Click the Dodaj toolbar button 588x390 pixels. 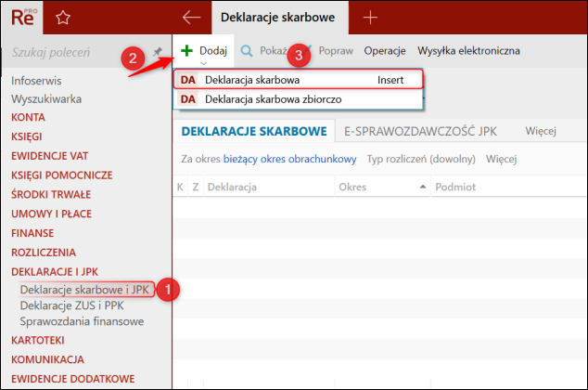pyautogui.click(x=204, y=51)
